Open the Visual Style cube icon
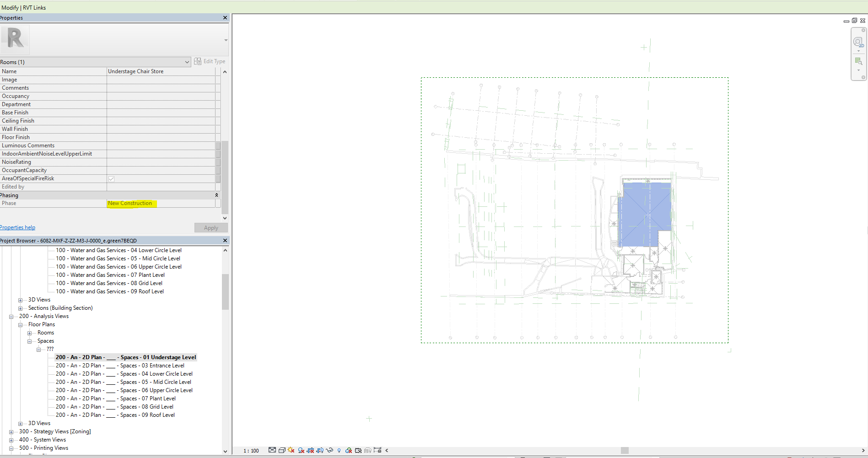 click(x=282, y=451)
